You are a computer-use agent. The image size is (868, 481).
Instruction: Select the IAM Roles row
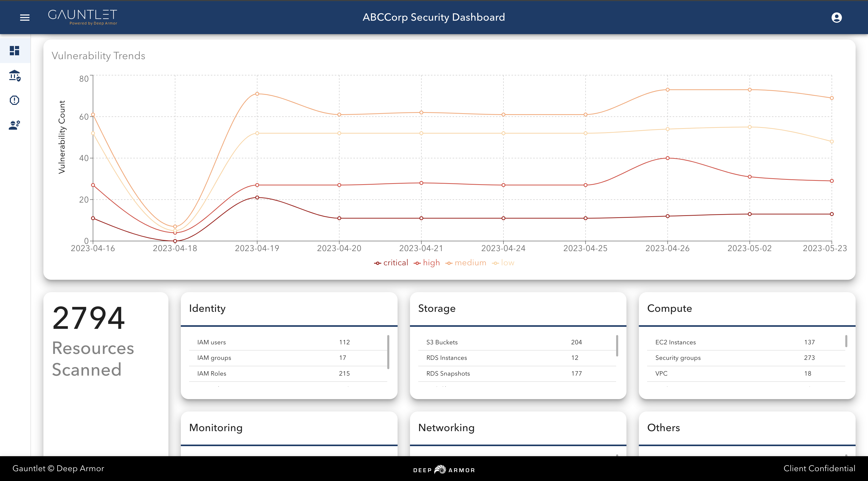click(288, 374)
